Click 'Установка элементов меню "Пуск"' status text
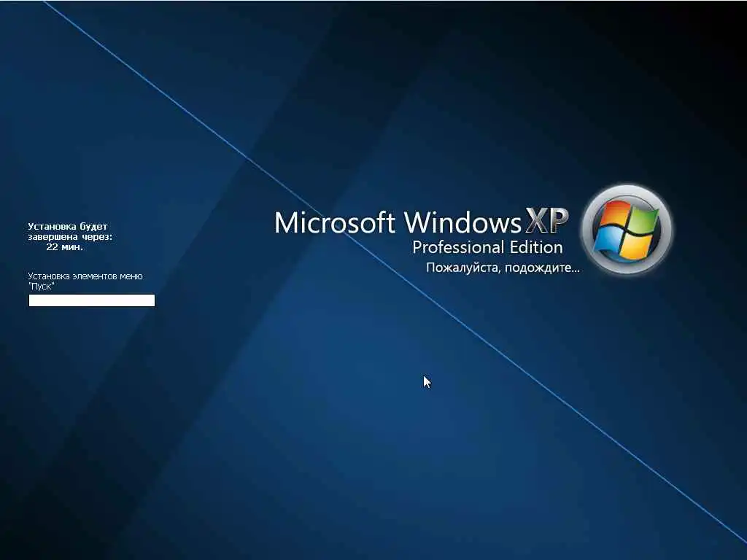 point(85,281)
